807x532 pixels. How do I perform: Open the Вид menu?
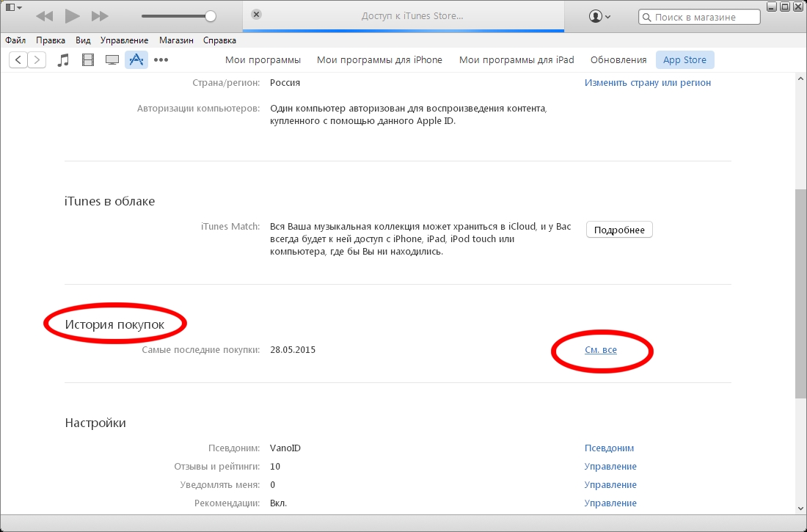click(83, 40)
